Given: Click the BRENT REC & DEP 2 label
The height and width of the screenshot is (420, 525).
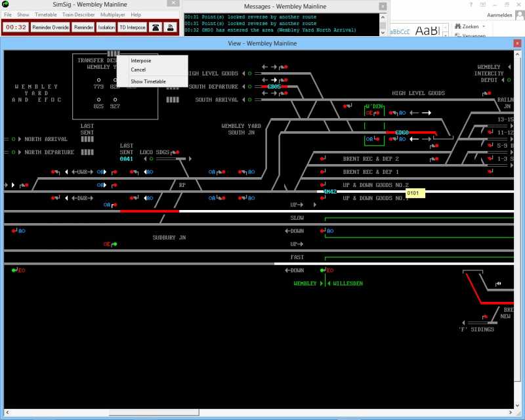Looking at the screenshot, I should point(371,159).
